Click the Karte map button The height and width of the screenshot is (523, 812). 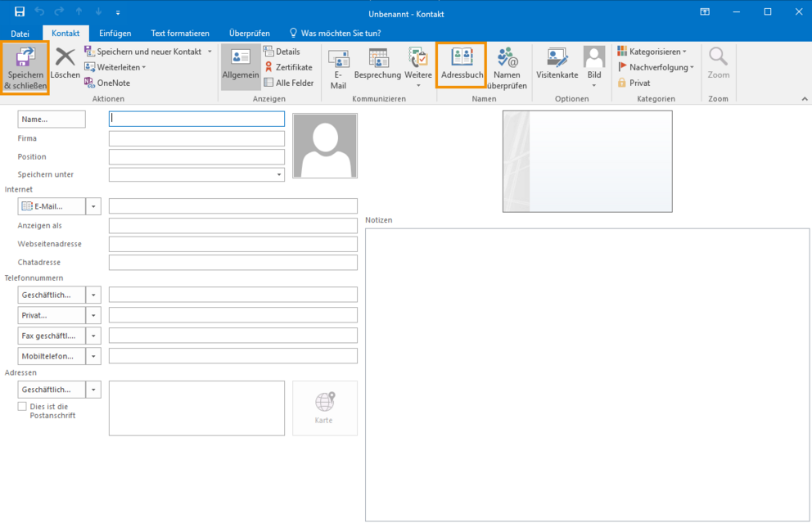(x=325, y=408)
